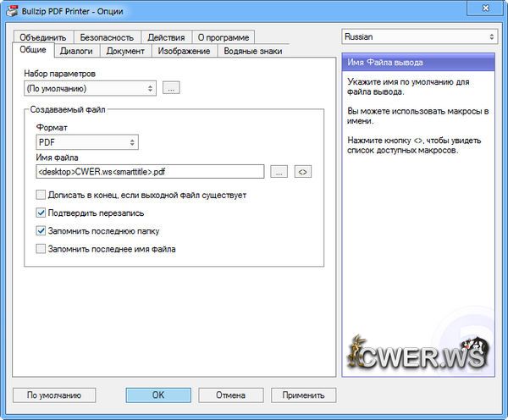
Task: Go to the Изображение tab
Action: [x=184, y=51]
